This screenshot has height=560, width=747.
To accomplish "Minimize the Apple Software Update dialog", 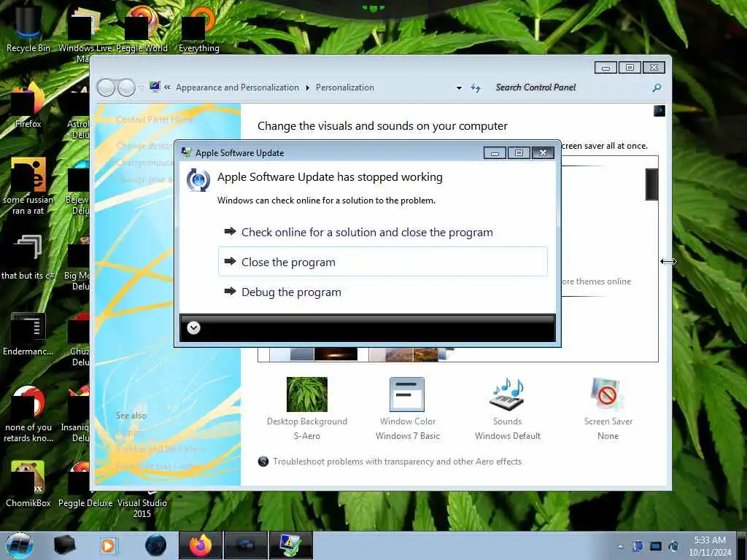I will 495,153.
